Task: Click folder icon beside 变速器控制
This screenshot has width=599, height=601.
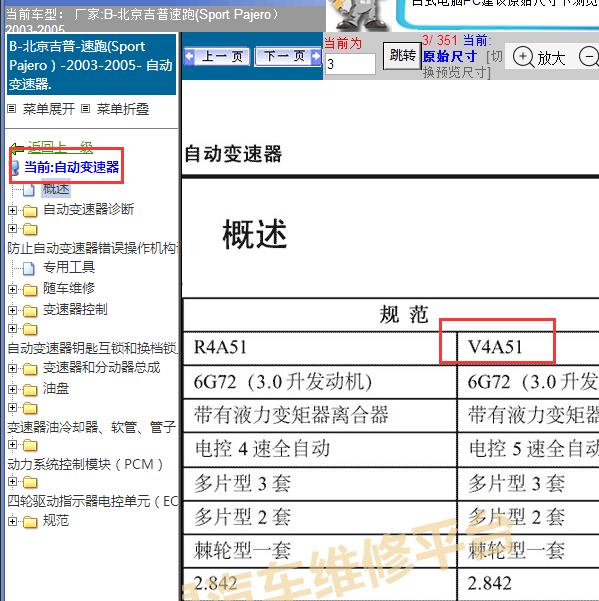Action: click(x=30, y=311)
